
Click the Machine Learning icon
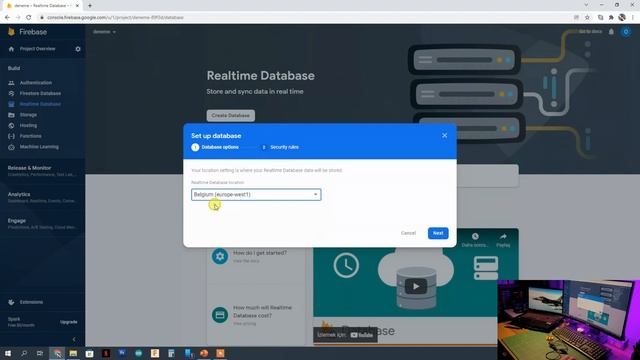coord(11,147)
